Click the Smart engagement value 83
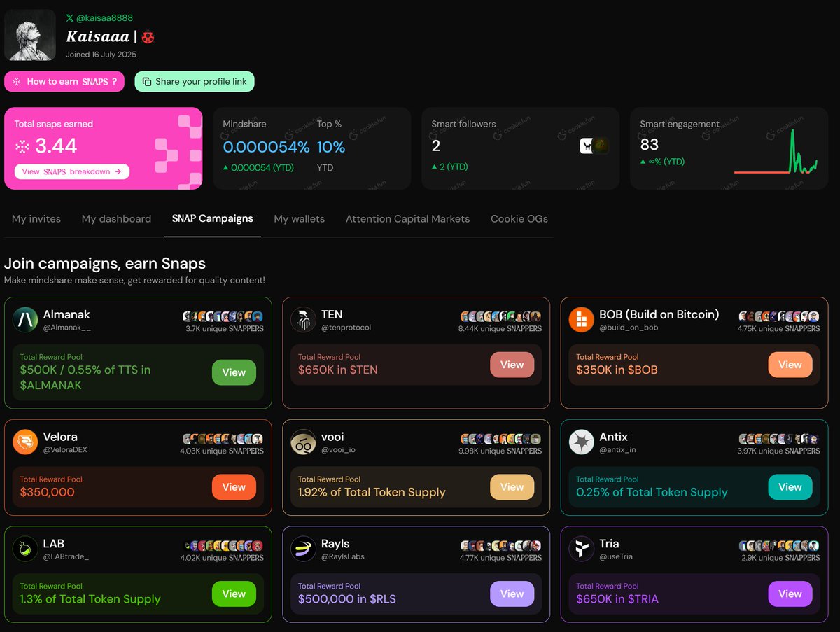The image size is (840, 632). 650,145
